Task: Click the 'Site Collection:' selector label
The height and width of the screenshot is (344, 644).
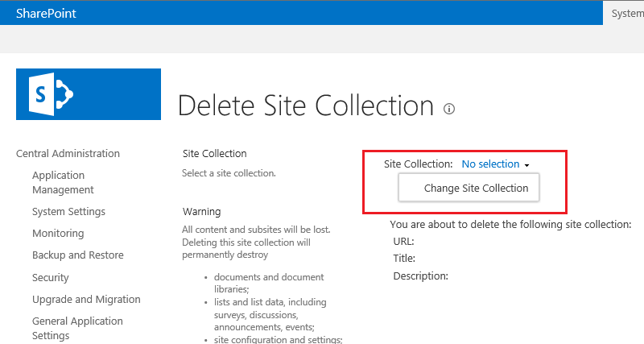Action: tap(418, 164)
